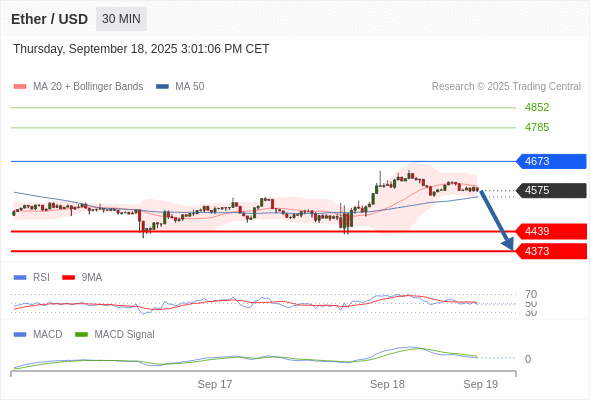This screenshot has height=400, width=590.
Task: Select the blue 4673 pivot price tag
Action: point(551,161)
